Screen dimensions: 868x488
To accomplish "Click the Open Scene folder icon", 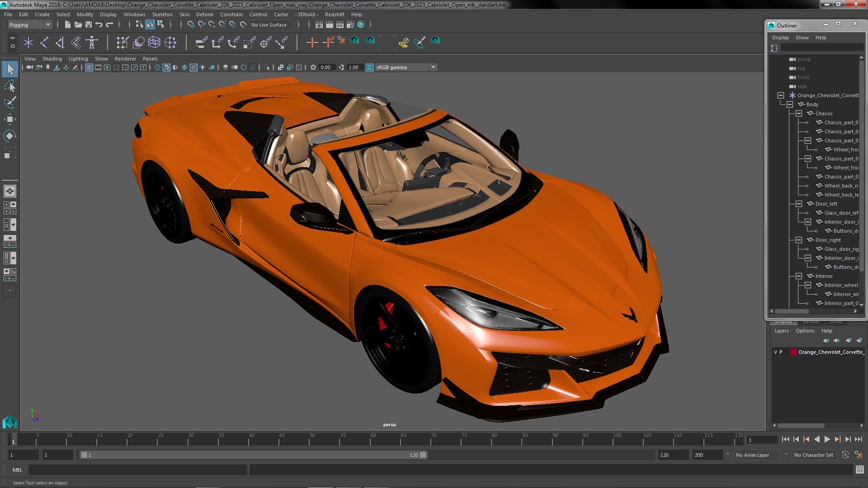I will click(78, 24).
